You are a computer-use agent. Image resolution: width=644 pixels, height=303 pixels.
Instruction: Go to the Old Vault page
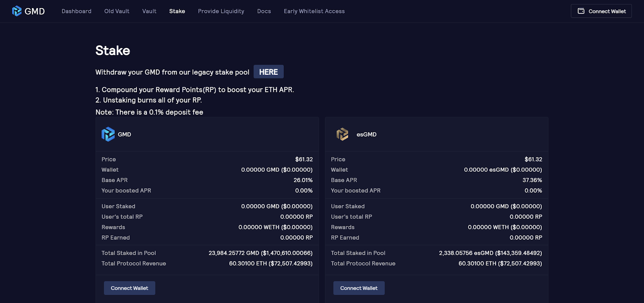point(117,11)
